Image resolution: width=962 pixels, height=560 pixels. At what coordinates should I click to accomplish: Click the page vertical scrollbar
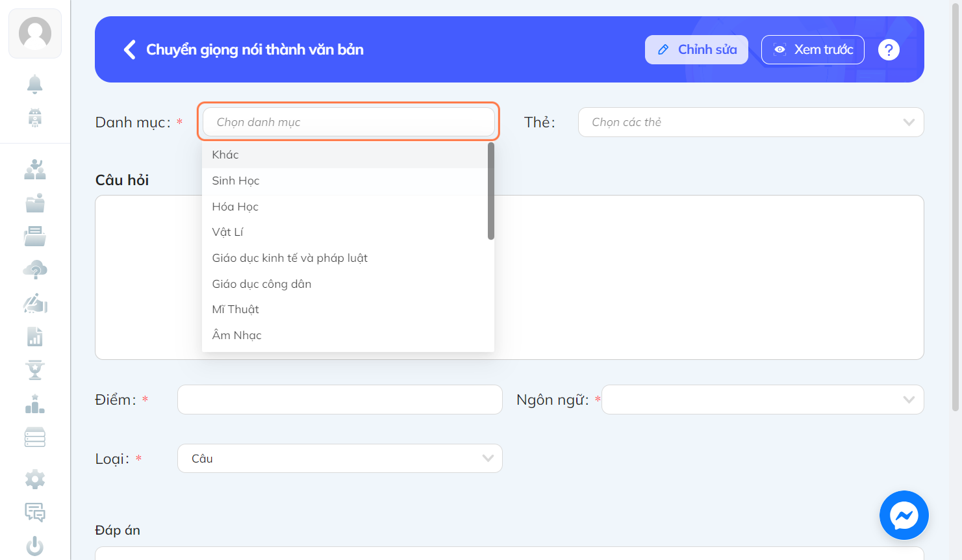pos(955,207)
